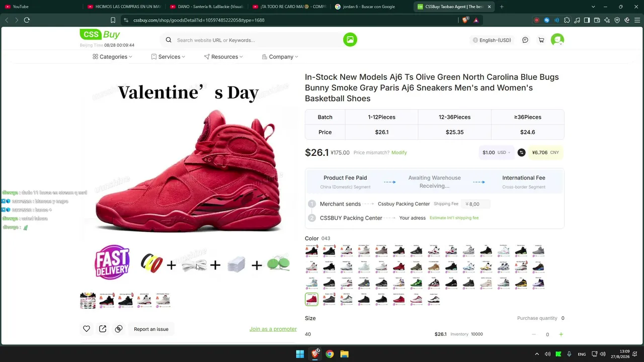Viewport: 644px width, 362px height.
Task: Click the address bar URL
Action: tap(199, 20)
